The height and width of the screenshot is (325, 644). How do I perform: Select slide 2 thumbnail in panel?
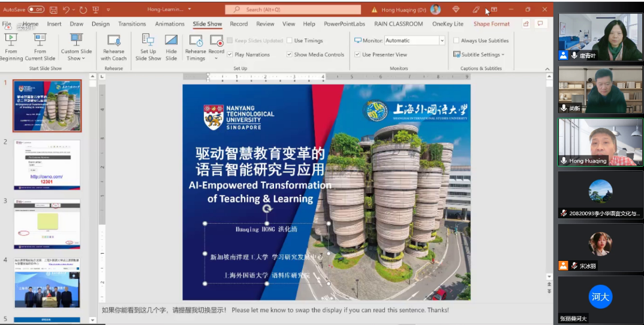pyautogui.click(x=47, y=165)
